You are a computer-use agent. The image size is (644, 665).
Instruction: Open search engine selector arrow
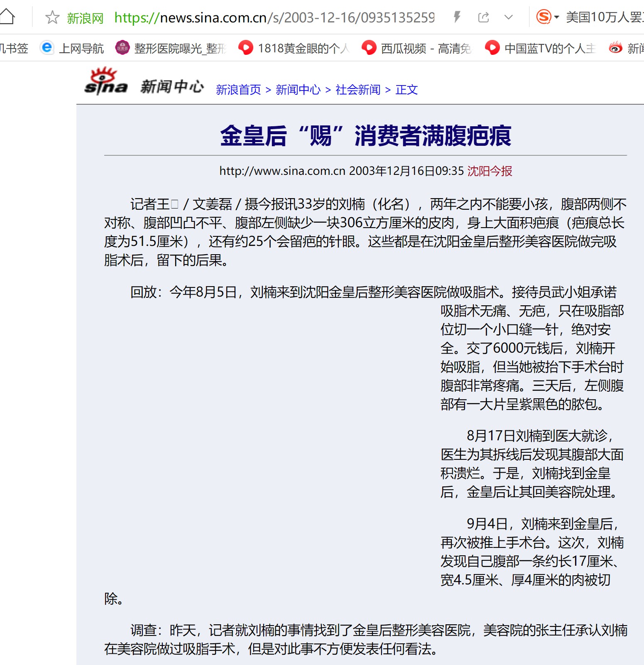557,17
